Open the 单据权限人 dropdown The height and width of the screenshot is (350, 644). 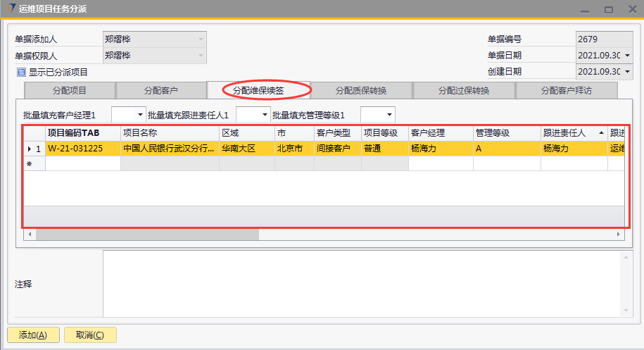[x=201, y=56]
